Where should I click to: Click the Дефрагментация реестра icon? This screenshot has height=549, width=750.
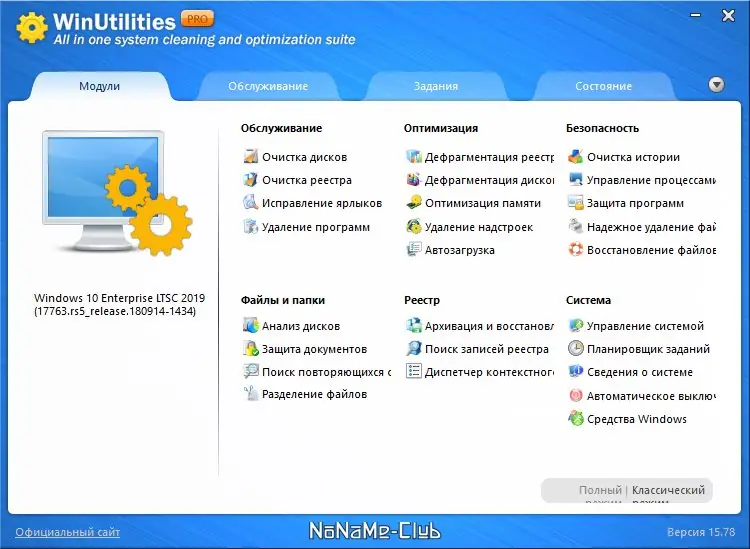tap(413, 156)
